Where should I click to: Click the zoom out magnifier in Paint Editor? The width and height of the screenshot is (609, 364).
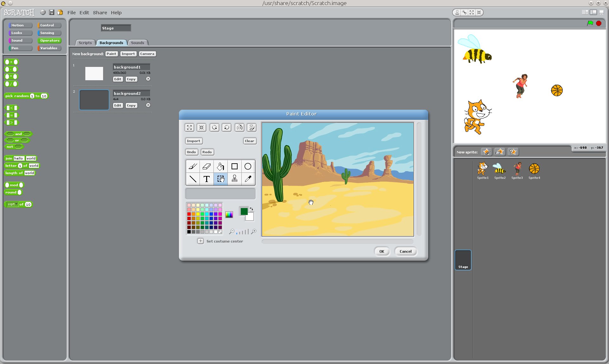[x=232, y=232]
